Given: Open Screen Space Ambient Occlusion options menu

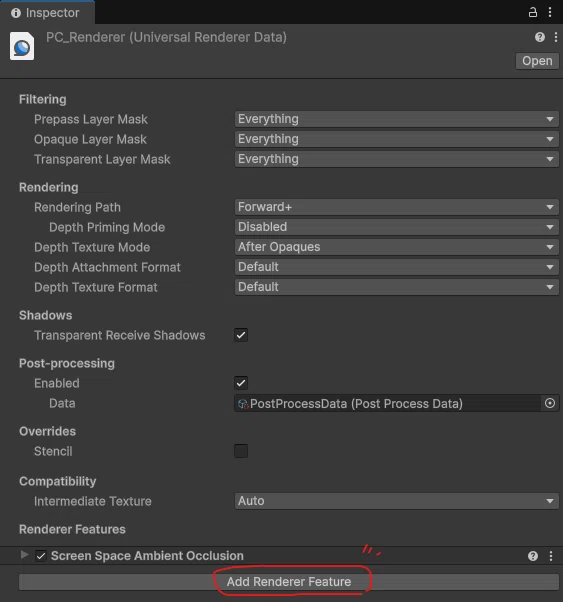Looking at the screenshot, I should coord(551,556).
